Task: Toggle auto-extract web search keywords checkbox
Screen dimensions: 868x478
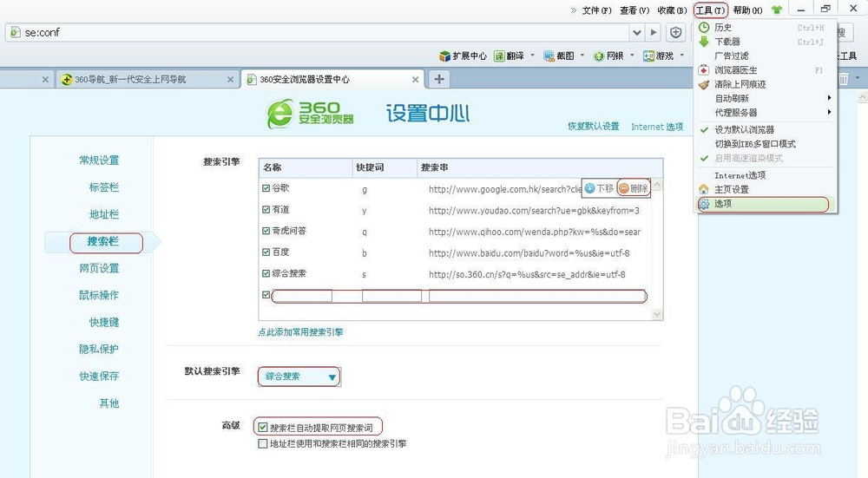Action: coord(263,428)
